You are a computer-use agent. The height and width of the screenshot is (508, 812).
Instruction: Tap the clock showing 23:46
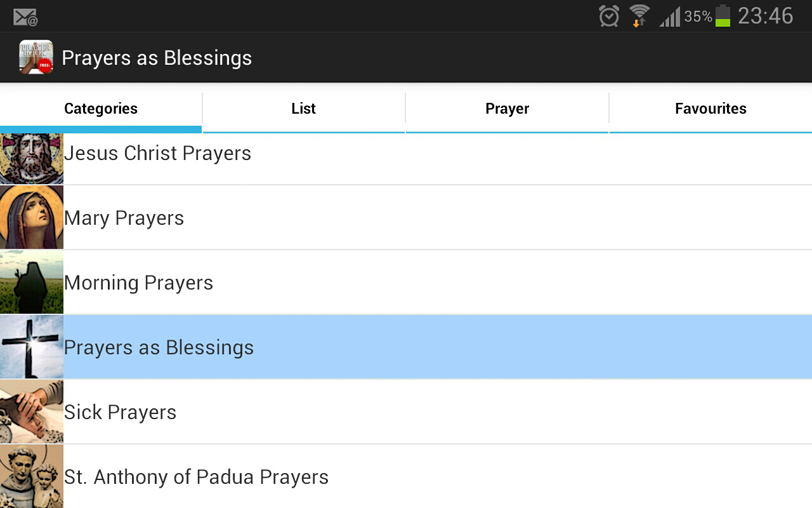click(765, 16)
